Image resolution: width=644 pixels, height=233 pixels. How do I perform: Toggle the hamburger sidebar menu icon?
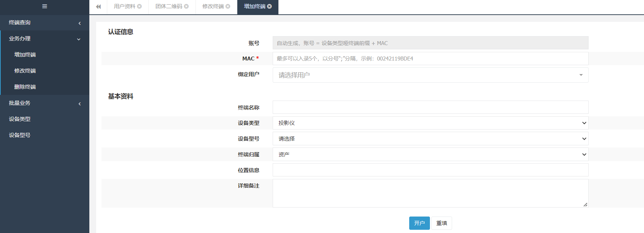(45, 6)
